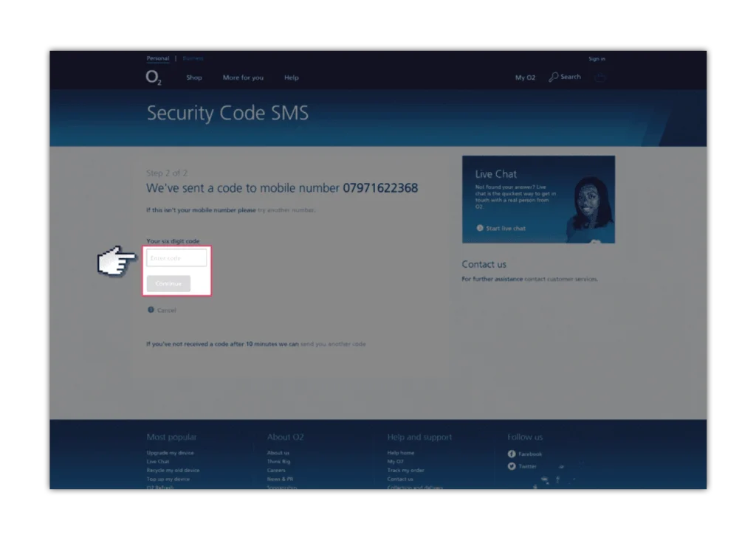
Task: Open Upgrade my device footer link
Action: pos(171,453)
